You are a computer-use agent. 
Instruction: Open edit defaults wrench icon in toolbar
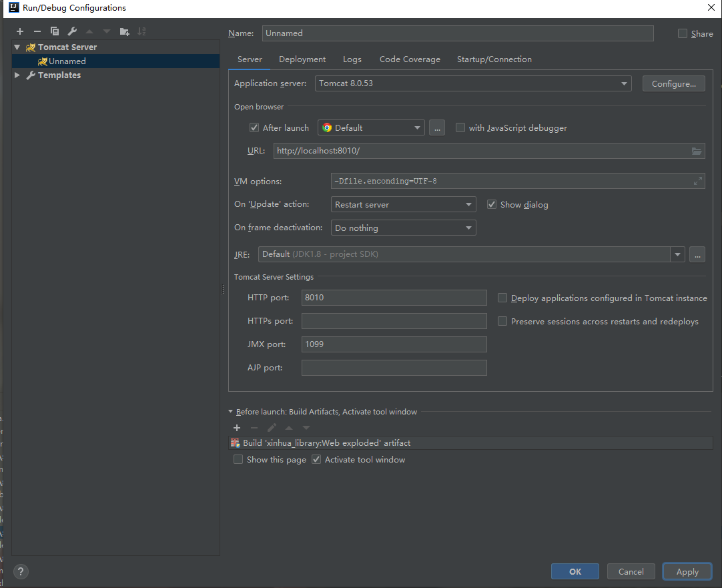[72, 31]
